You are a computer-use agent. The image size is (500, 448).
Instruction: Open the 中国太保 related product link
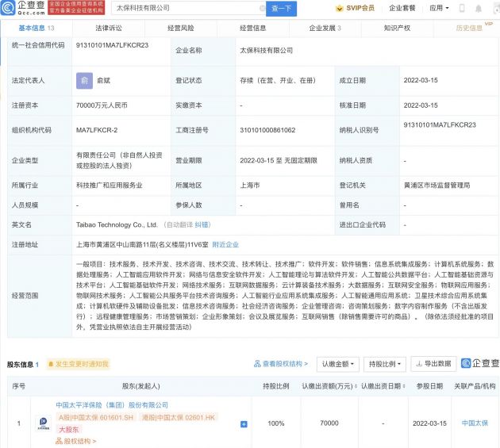tap(475, 423)
